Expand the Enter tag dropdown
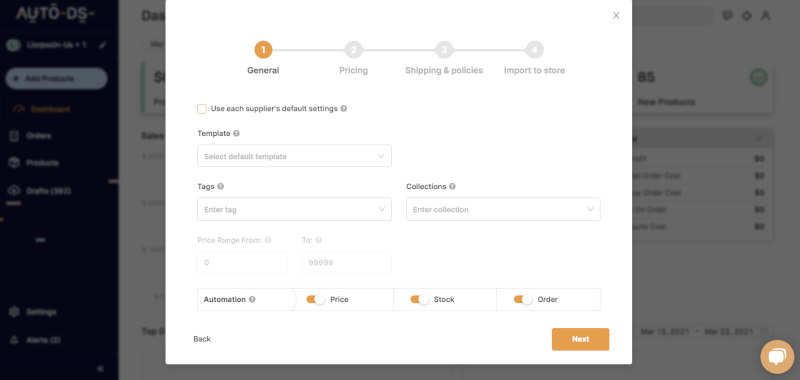This screenshot has height=380, width=800. (x=294, y=209)
